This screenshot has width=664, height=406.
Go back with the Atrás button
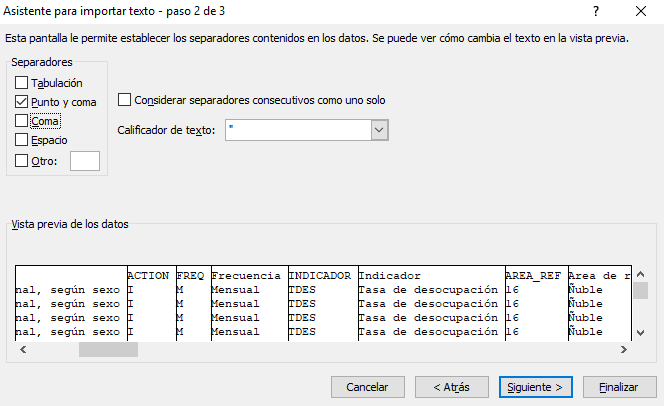click(452, 387)
